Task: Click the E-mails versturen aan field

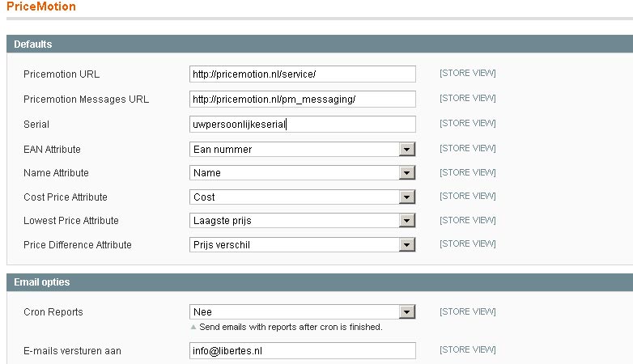Action: (303, 351)
